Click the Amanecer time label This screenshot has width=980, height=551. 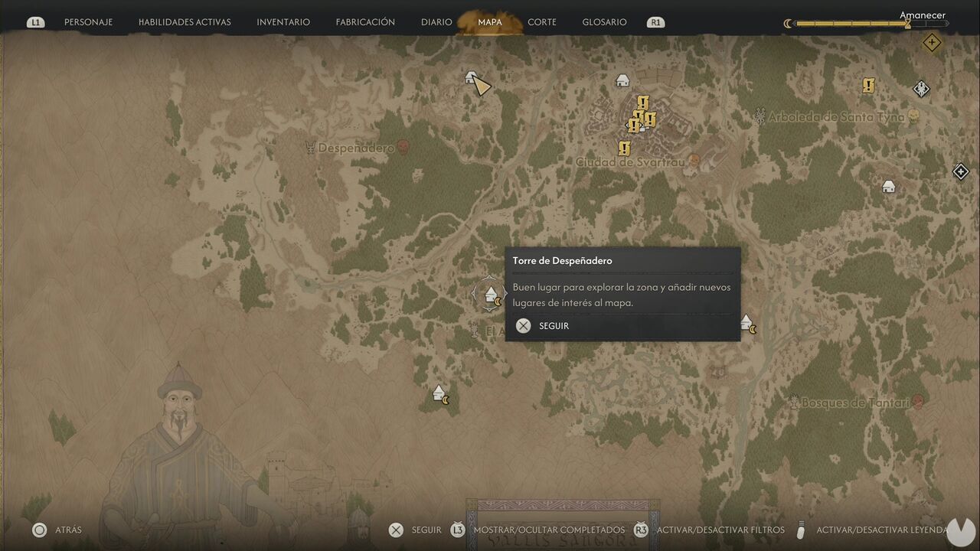923,15
